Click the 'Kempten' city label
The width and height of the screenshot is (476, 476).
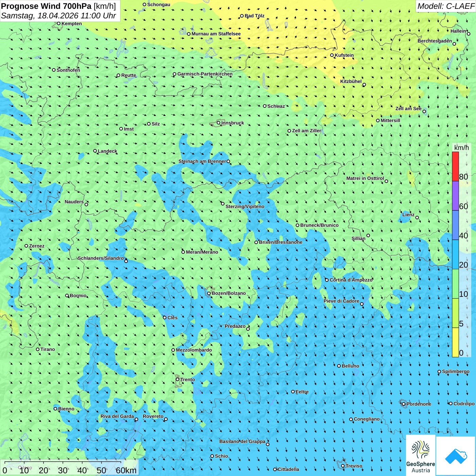[72, 23]
